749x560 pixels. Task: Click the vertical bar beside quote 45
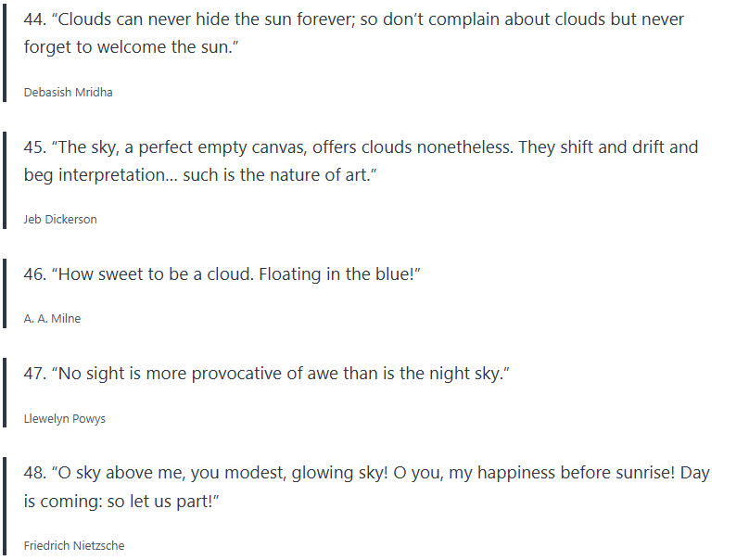pyautogui.click(x=5, y=182)
